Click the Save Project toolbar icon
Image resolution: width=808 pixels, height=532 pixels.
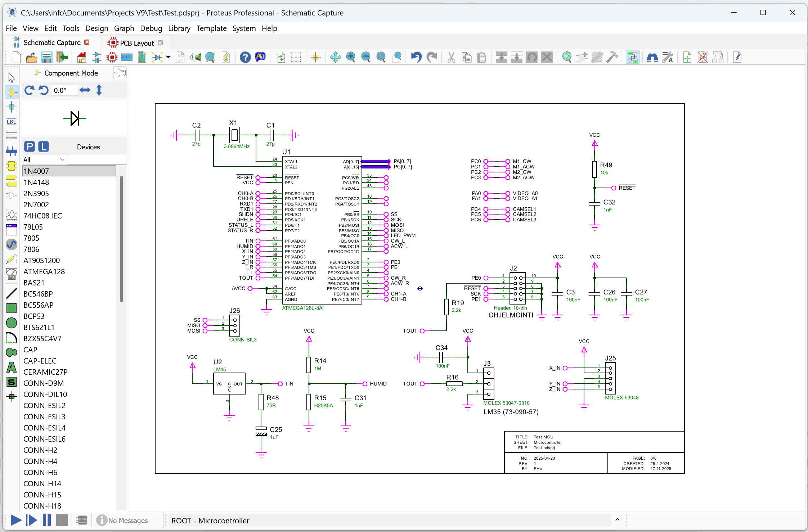[x=47, y=57]
